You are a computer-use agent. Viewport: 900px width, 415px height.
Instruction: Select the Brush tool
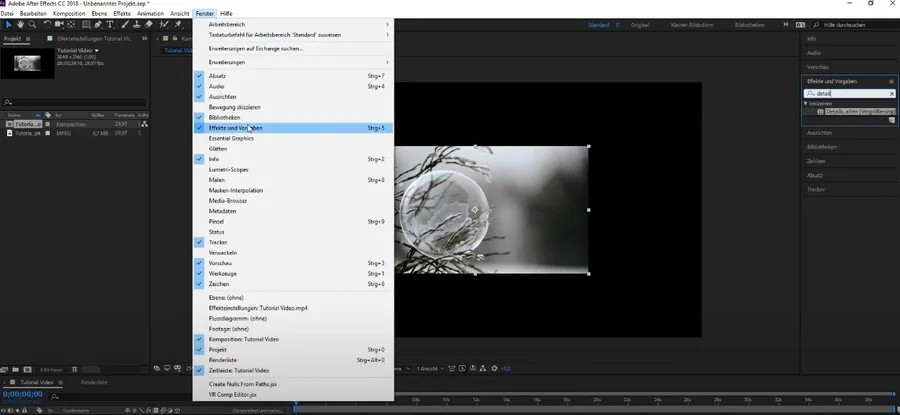click(x=125, y=24)
